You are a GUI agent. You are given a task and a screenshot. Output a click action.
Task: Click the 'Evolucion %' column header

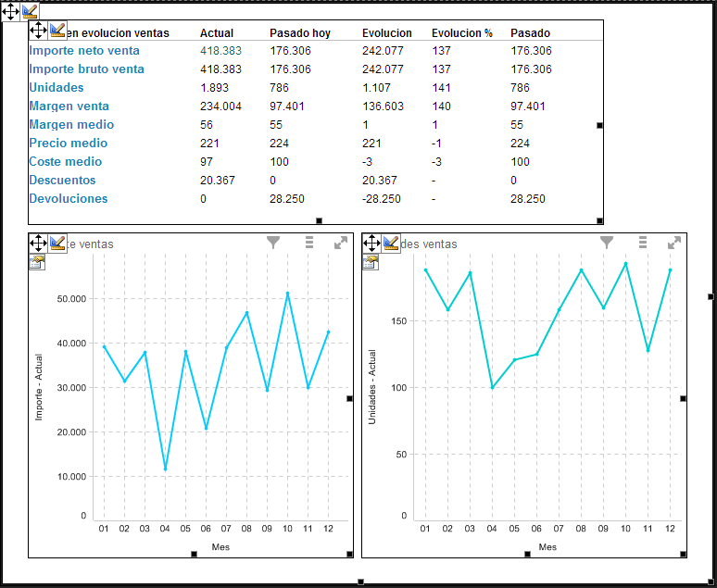(462, 33)
